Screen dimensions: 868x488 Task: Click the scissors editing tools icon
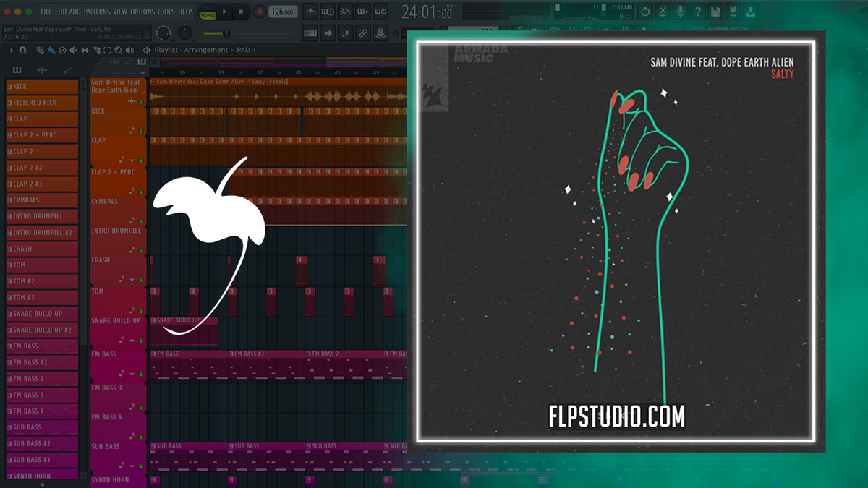pyautogui.click(x=663, y=10)
